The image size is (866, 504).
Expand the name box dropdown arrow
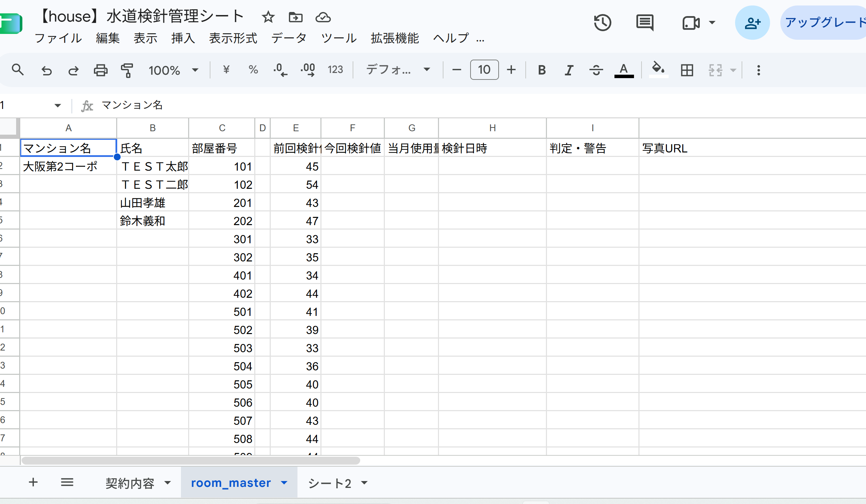tap(57, 106)
